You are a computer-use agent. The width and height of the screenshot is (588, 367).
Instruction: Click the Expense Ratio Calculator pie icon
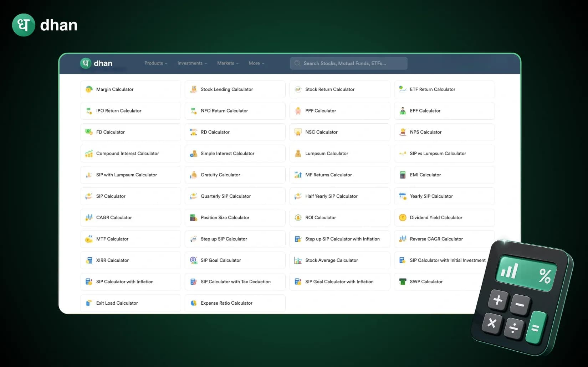[x=194, y=303]
